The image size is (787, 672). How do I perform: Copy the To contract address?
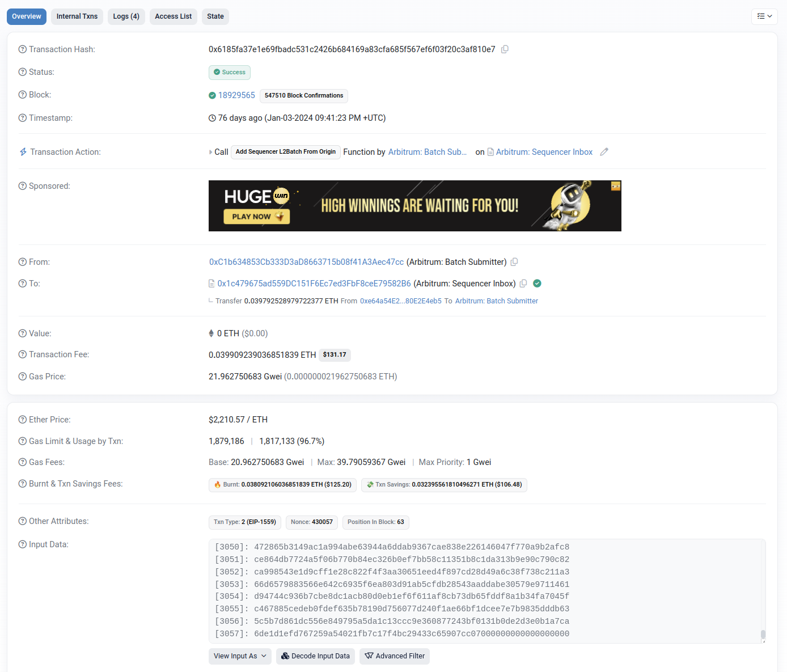click(x=523, y=284)
